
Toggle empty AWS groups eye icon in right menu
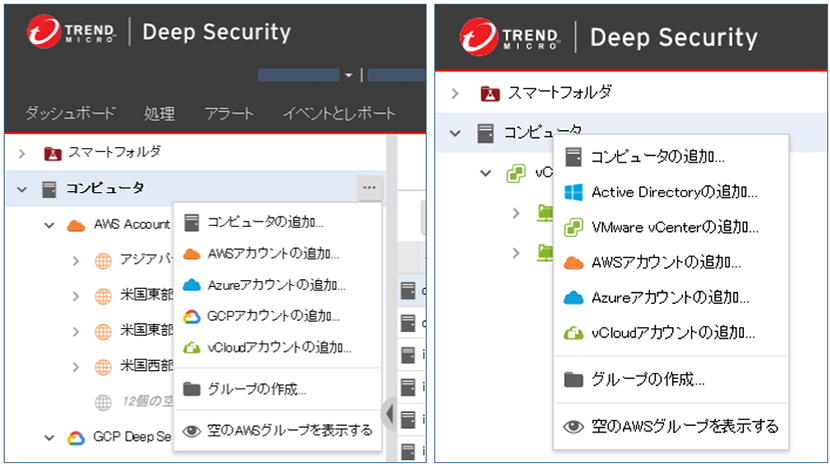(573, 426)
